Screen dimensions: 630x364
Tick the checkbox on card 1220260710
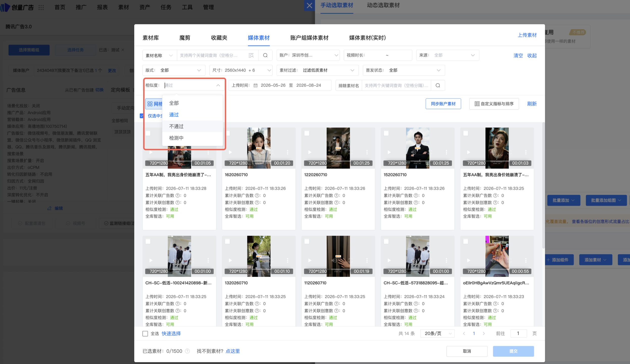pyautogui.click(x=307, y=133)
